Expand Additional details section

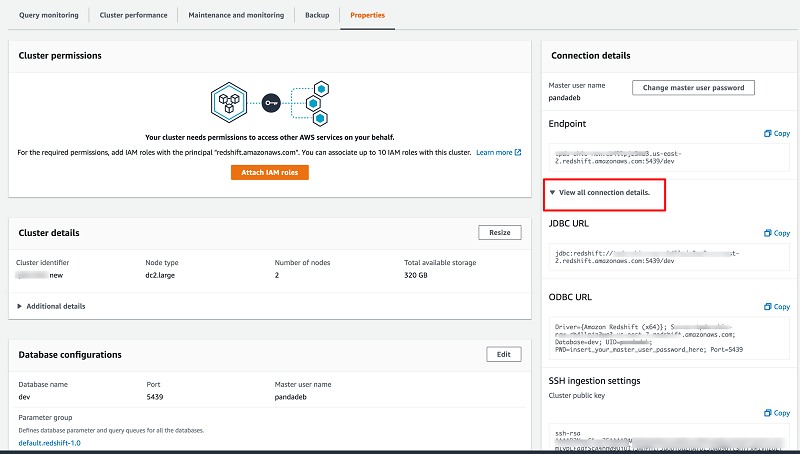point(51,306)
